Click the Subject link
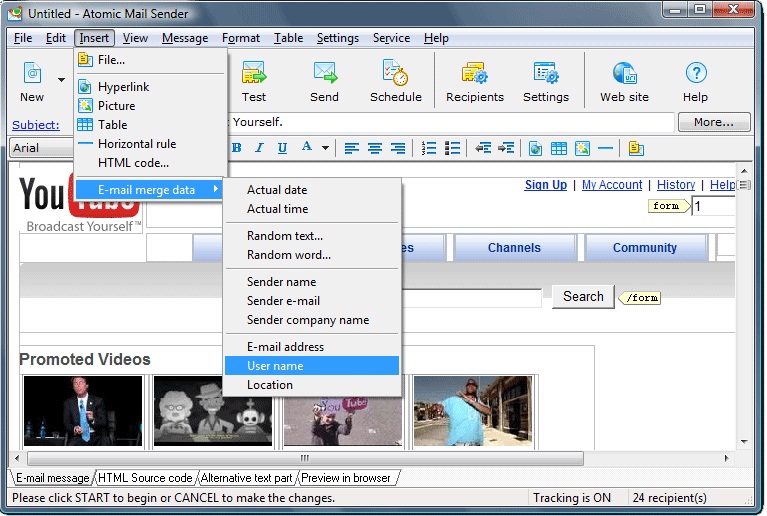Screen dimensions: 767x516 pos(36,125)
